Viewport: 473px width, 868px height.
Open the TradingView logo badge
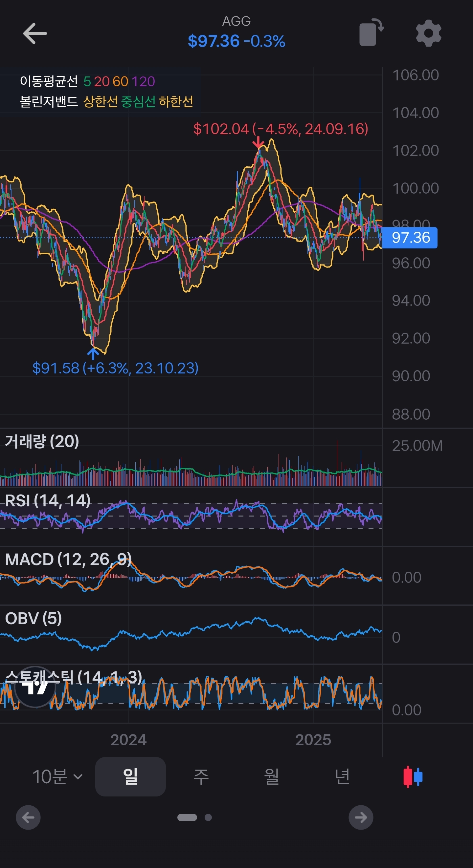[x=35, y=687]
